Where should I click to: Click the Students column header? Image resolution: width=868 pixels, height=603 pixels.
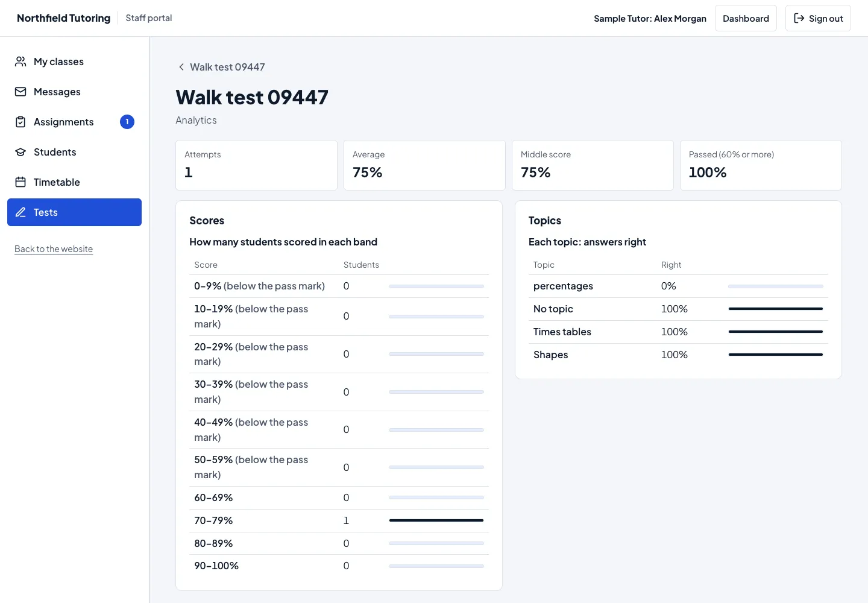click(361, 265)
